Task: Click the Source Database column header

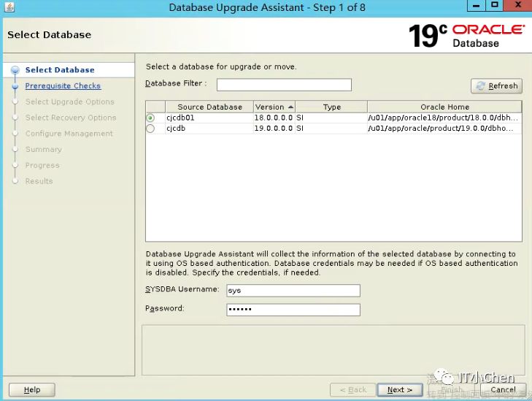Action: point(209,107)
